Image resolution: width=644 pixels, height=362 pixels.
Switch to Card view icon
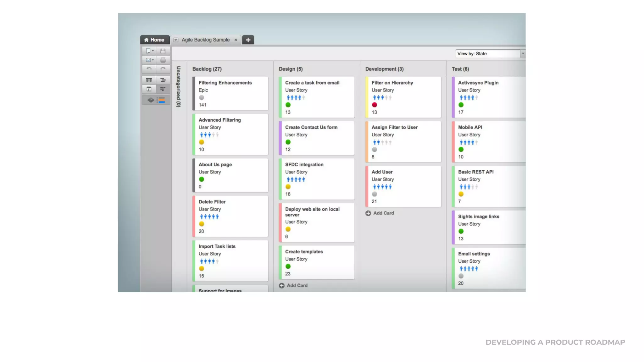pyautogui.click(x=163, y=89)
